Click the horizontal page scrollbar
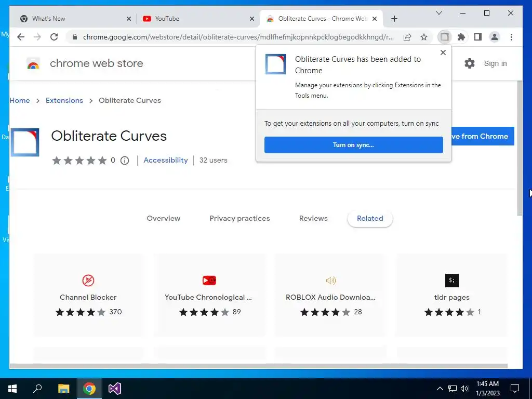 (259, 366)
